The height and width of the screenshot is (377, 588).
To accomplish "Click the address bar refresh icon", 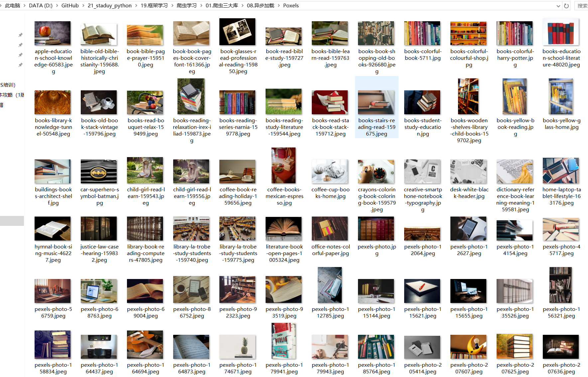I will (x=566, y=6).
